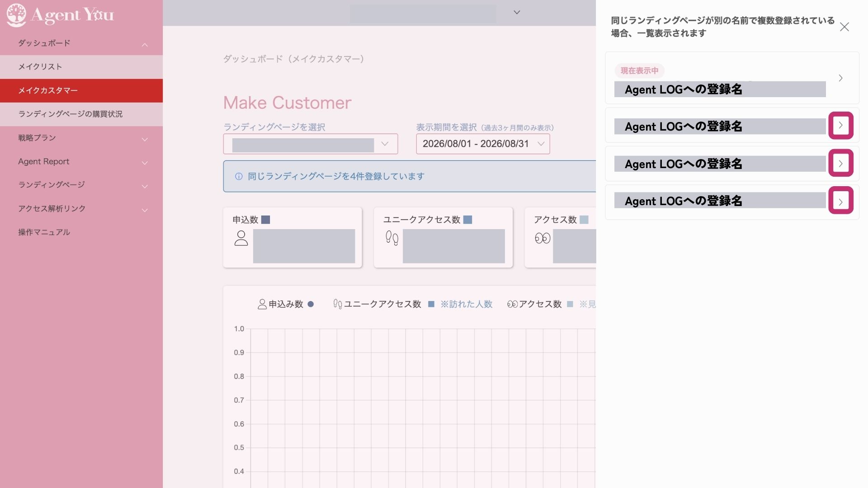Click the （過去3ヶ月間のみ表示） note

point(517,128)
